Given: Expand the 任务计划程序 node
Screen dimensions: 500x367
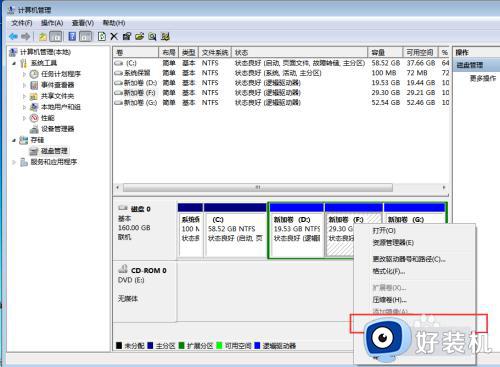Looking at the screenshot, I should pos(24,74).
